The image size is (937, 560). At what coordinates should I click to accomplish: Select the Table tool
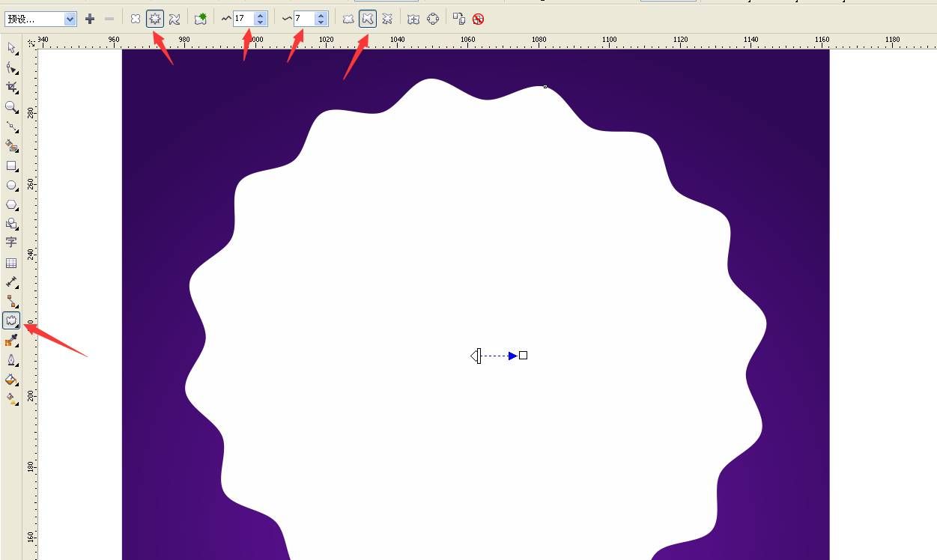coord(11,263)
